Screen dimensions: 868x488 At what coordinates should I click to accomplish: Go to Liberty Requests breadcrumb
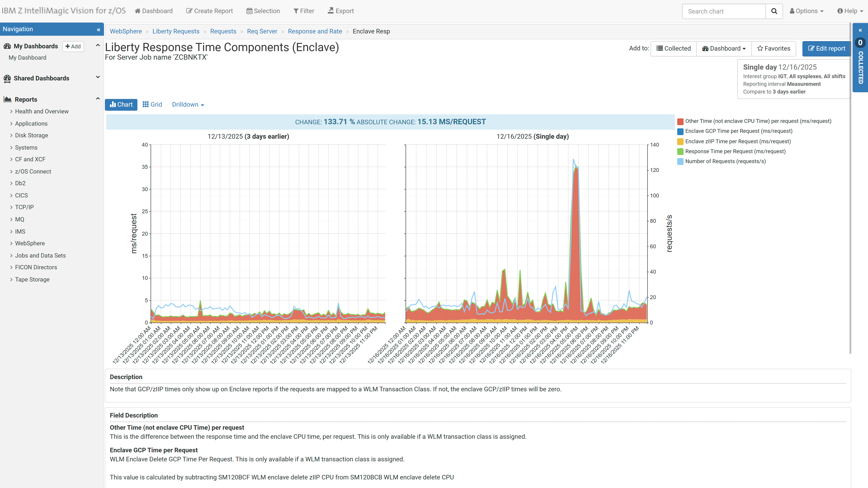click(x=176, y=31)
